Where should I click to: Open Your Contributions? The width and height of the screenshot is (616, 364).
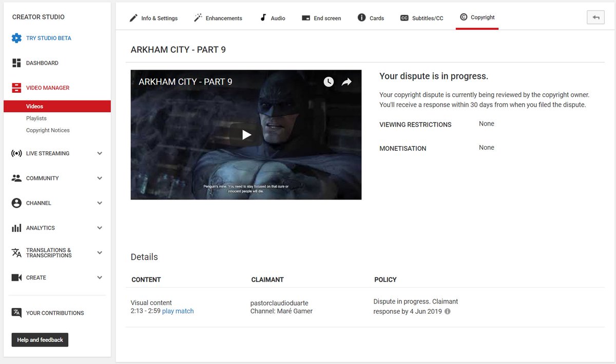click(x=55, y=313)
